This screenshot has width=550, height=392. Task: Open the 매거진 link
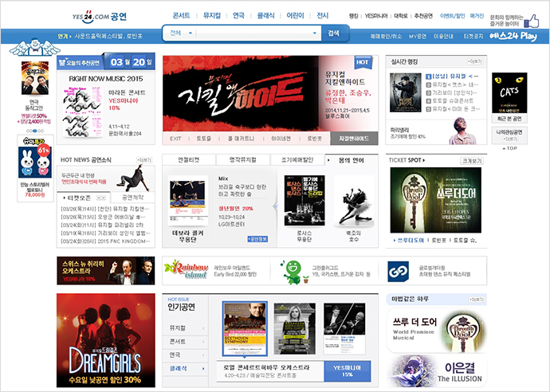477,16
